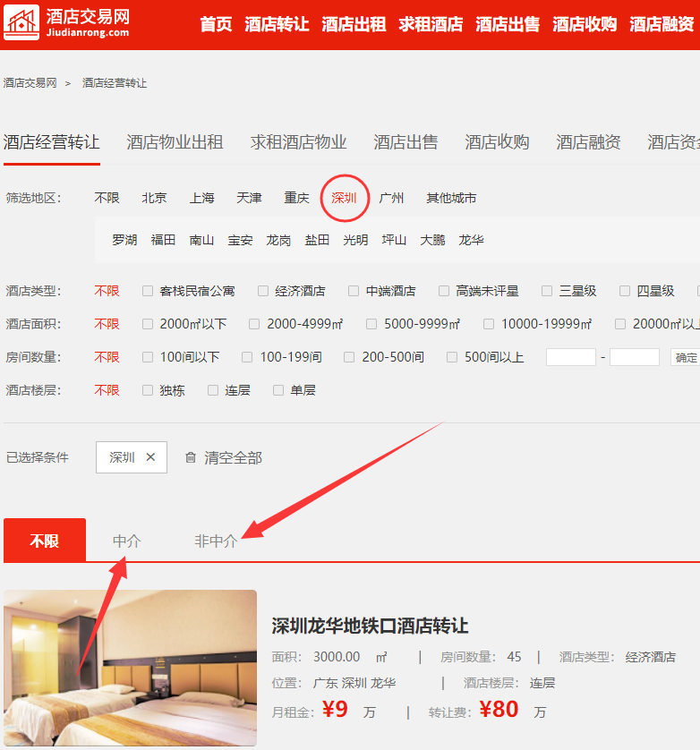The width and height of the screenshot is (700, 750).
Task: Open 酒店收购 in the red header
Action: (x=585, y=24)
